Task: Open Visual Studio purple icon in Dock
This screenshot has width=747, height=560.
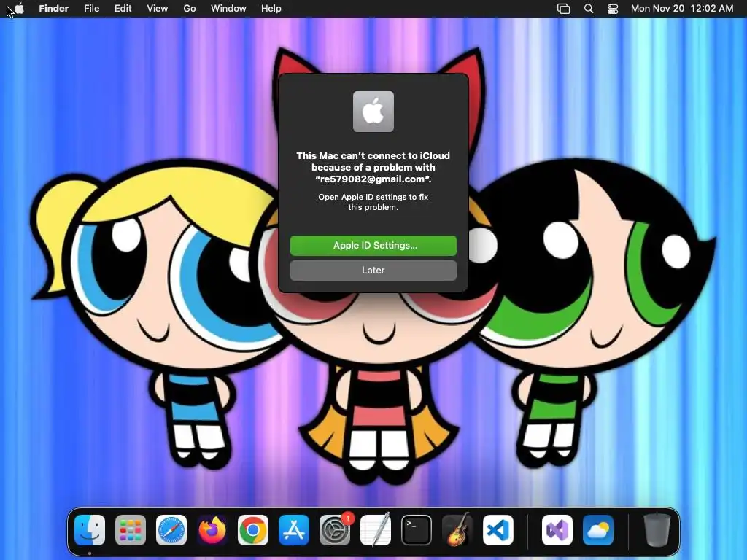Action: [x=557, y=529]
